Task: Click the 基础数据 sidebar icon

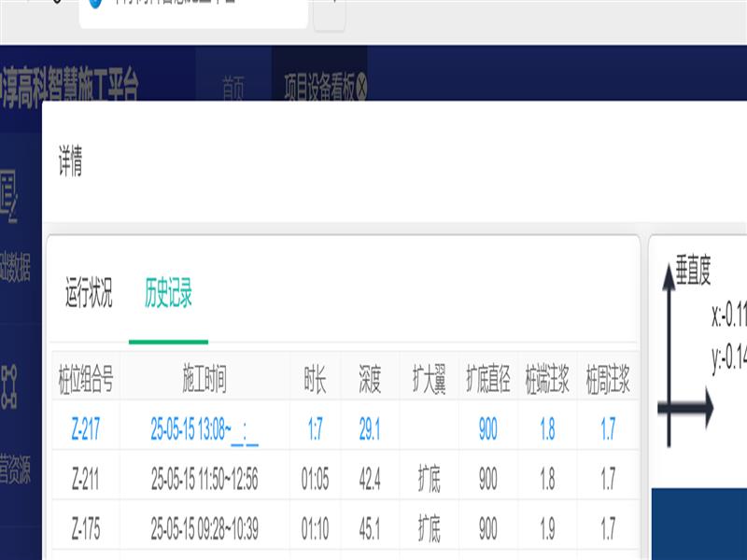Action: coord(10,198)
